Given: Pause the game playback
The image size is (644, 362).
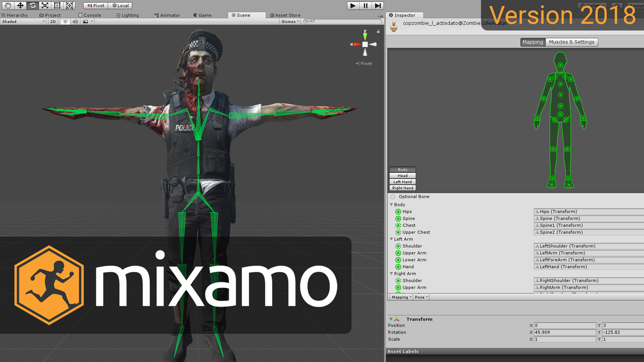Looking at the screenshot, I should coord(365,6).
